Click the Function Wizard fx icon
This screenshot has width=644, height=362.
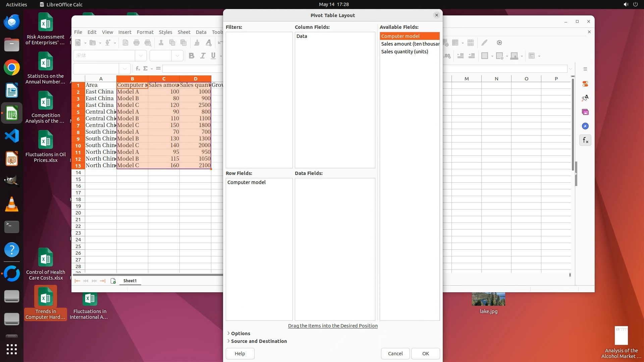tap(138, 69)
